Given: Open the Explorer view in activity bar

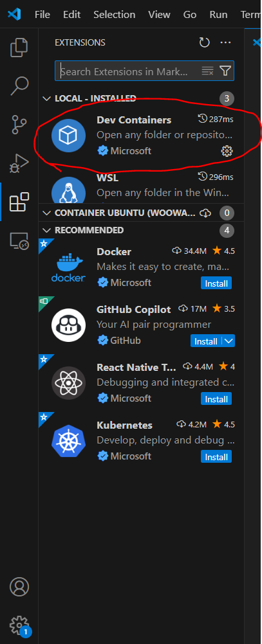Looking at the screenshot, I should point(19,47).
